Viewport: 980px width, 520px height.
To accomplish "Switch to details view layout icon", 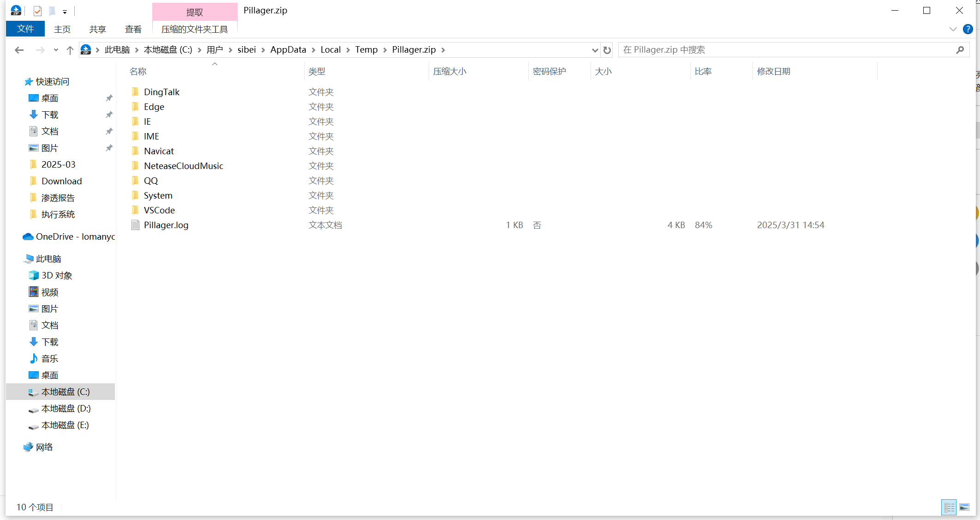I will tap(949, 507).
